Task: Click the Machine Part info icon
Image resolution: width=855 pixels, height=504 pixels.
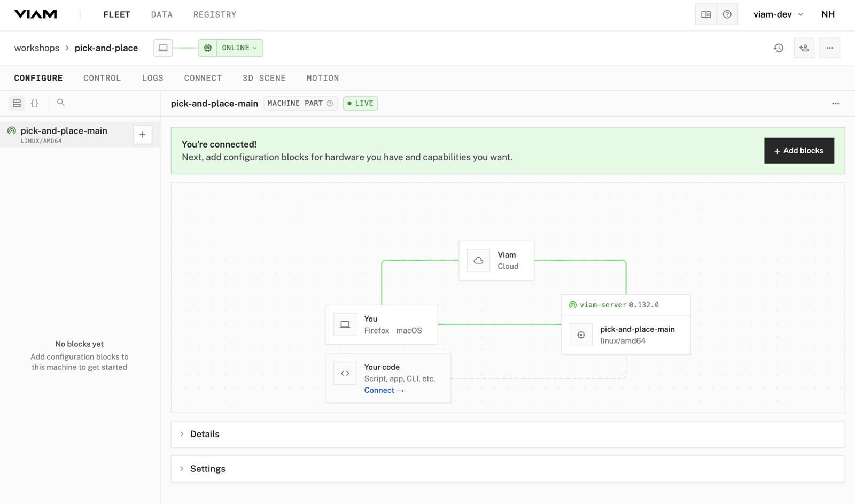Action: [x=330, y=104]
